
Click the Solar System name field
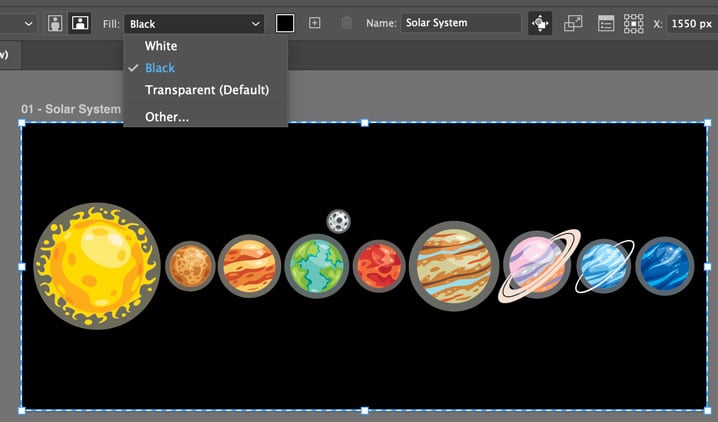[x=460, y=23]
